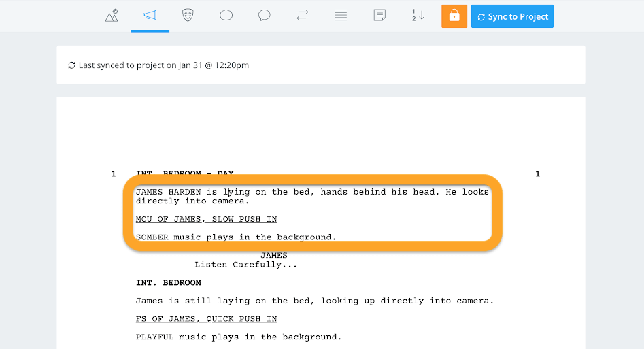
Task: Click the 'SOMBER music plays' action line
Action: [x=236, y=237]
